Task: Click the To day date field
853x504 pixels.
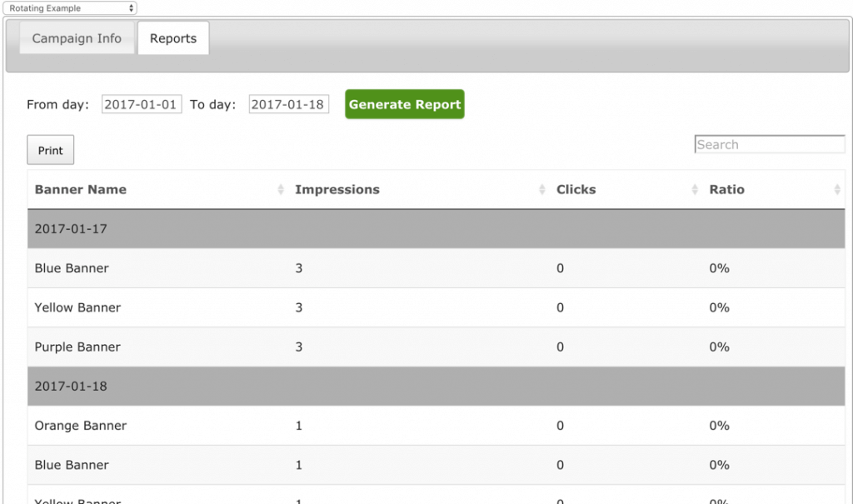Action: click(x=288, y=104)
